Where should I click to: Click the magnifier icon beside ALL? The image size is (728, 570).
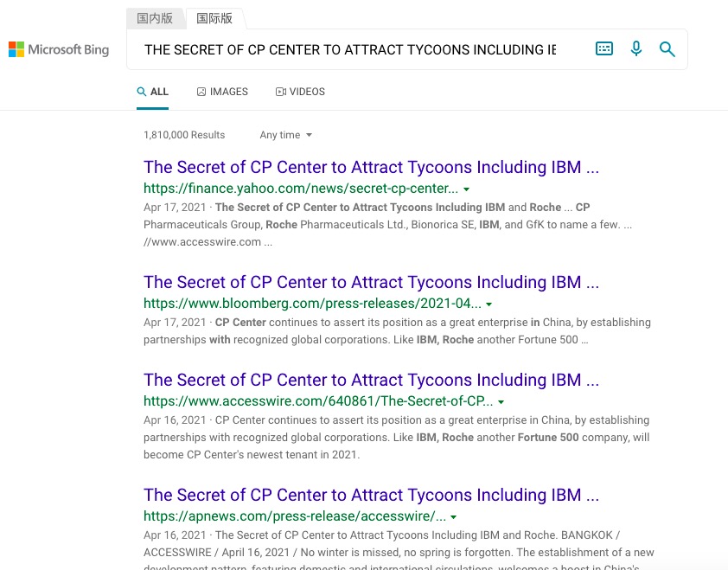[142, 92]
